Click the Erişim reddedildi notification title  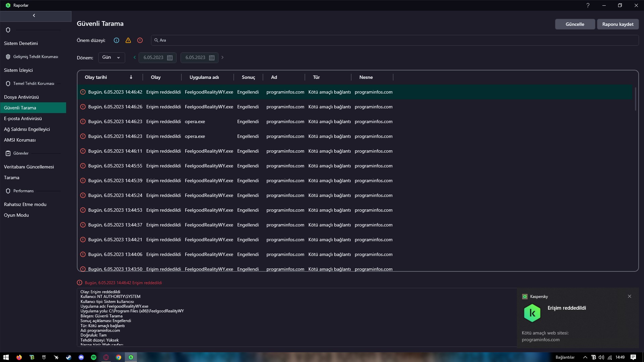[x=567, y=308]
